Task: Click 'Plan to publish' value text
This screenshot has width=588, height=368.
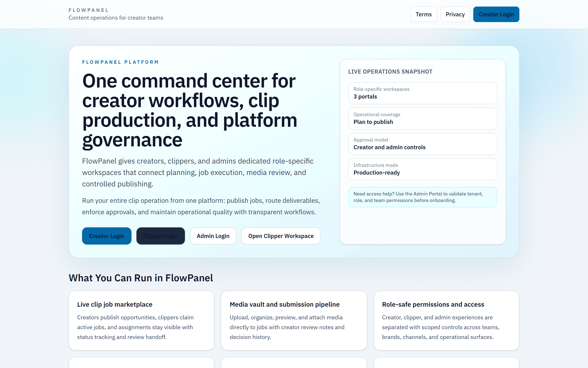Action: pyautogui.click(x=373, y=122)
